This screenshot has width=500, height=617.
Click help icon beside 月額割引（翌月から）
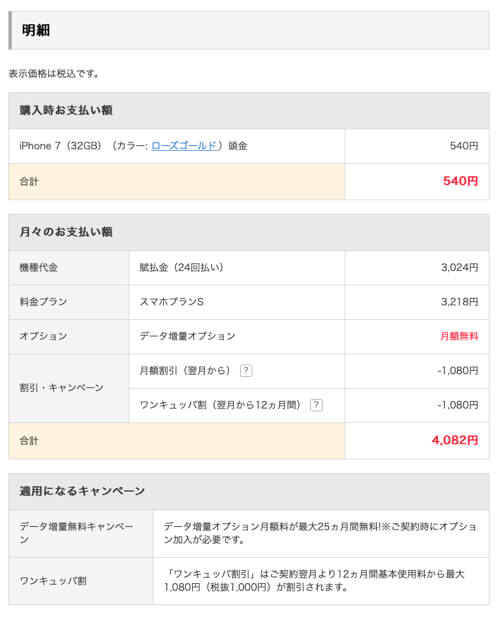click(x=246, y=371)
